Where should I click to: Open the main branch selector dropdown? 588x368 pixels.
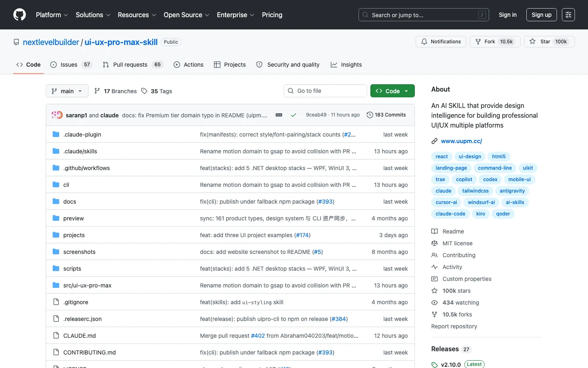click(67, 91)
